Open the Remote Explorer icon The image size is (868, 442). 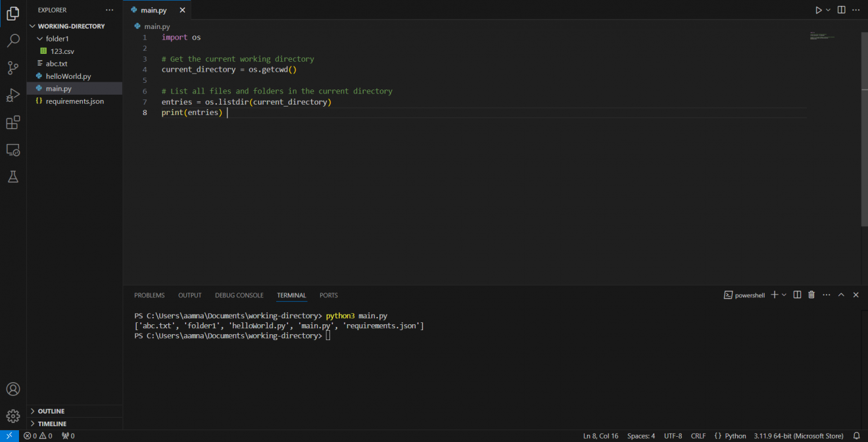(13, 150)
